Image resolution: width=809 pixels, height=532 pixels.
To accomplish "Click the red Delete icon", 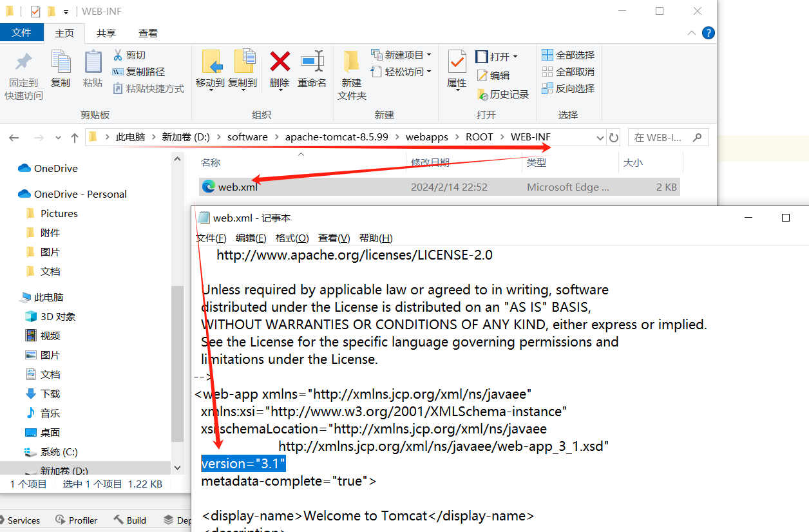I will point(280,62).
